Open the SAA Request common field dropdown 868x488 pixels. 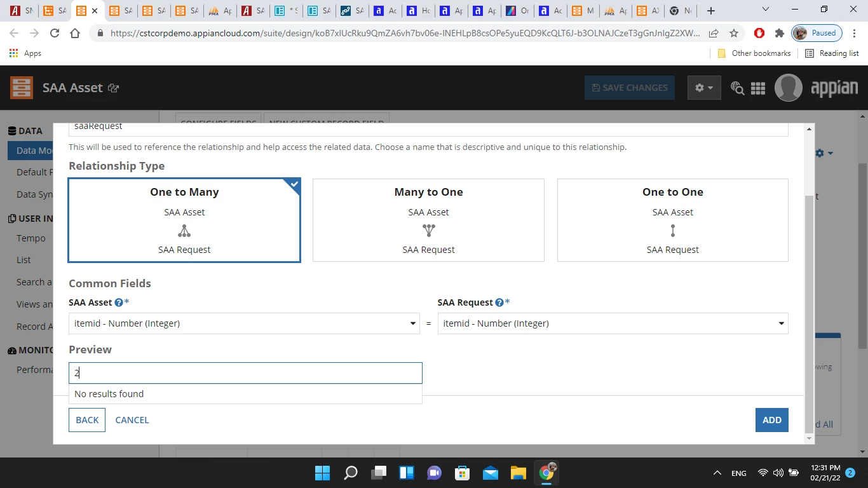(x=613, y=323)
